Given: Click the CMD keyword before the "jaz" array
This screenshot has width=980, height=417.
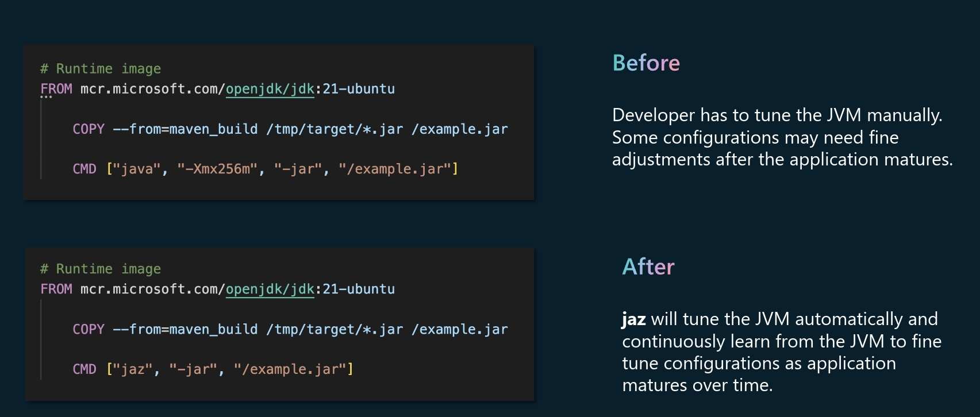Looking at the screenshot, I should click(84, 369).
